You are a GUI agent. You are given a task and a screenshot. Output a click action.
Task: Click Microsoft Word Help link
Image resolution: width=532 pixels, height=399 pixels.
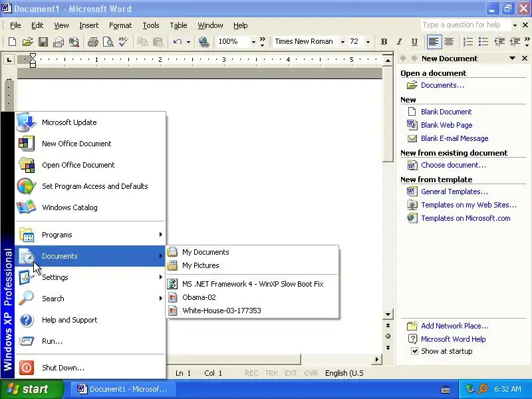[454, 339]
